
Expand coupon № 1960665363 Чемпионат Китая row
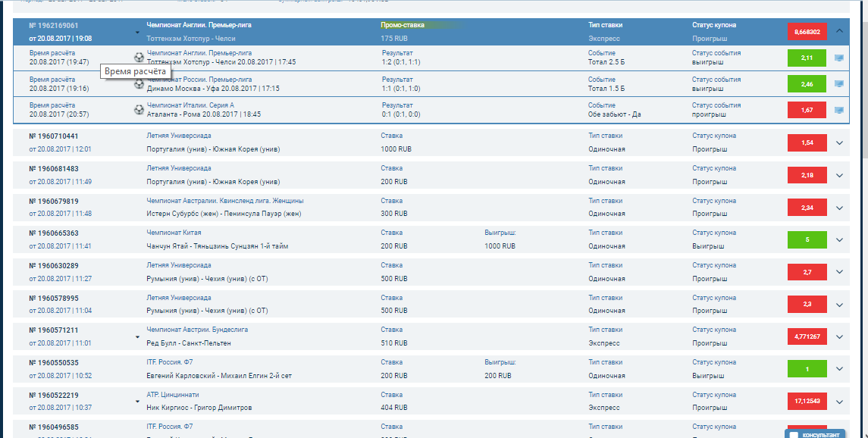tap(839, 239)
